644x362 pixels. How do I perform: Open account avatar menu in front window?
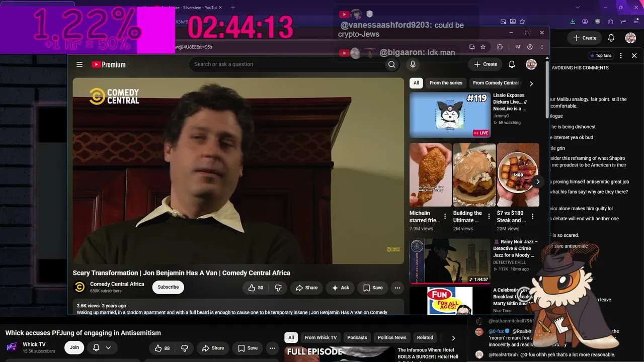(x=531, y=64)
